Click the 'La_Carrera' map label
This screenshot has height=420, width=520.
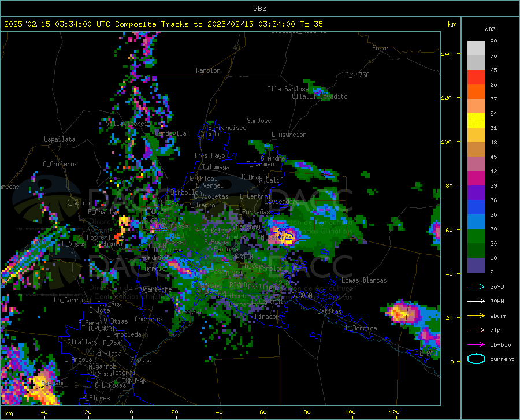tap(71, 300)
